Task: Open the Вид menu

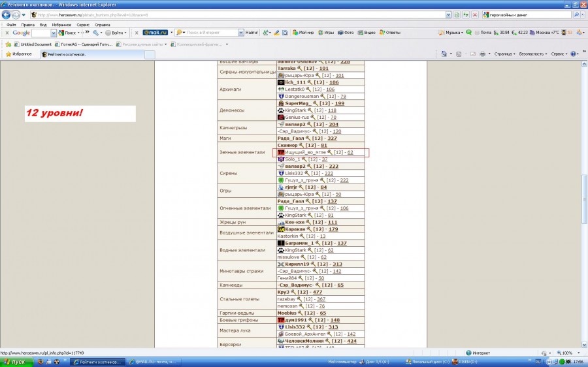Action: 43,25
